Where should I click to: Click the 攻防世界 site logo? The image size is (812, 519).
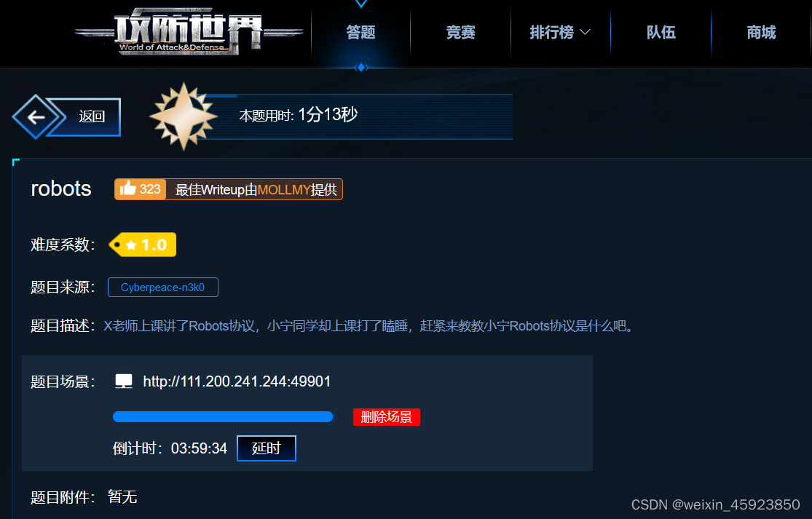point(189,32)
